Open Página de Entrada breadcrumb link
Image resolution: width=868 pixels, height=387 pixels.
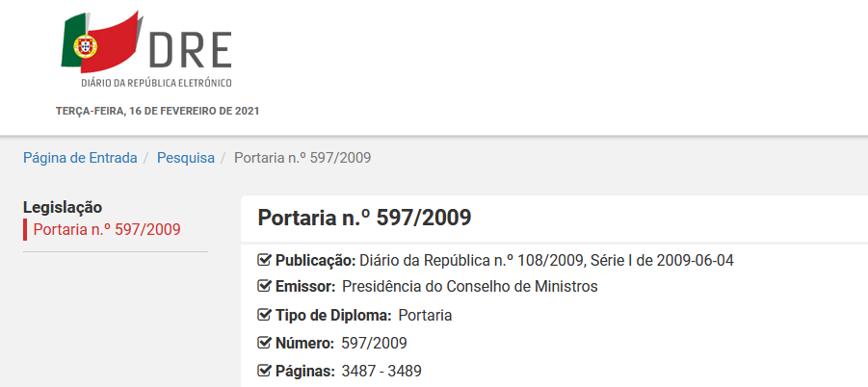click(x=80, y=158)
